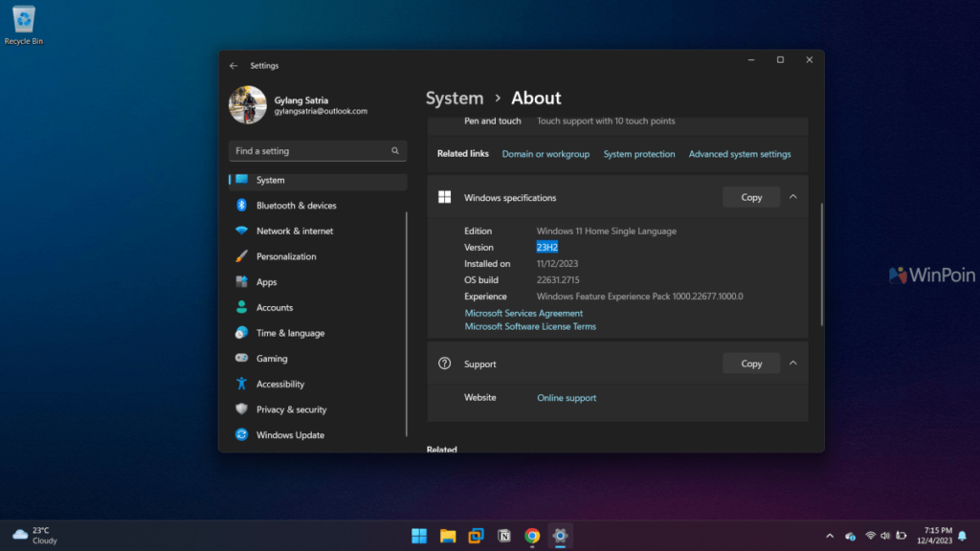Open Privacy & security settings
980x551 pixels.
tap(291, 409)
